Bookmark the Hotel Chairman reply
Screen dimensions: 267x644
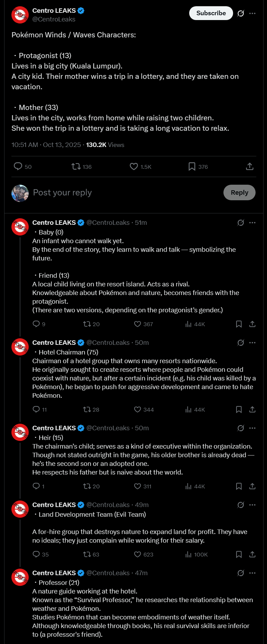(239, 410)
